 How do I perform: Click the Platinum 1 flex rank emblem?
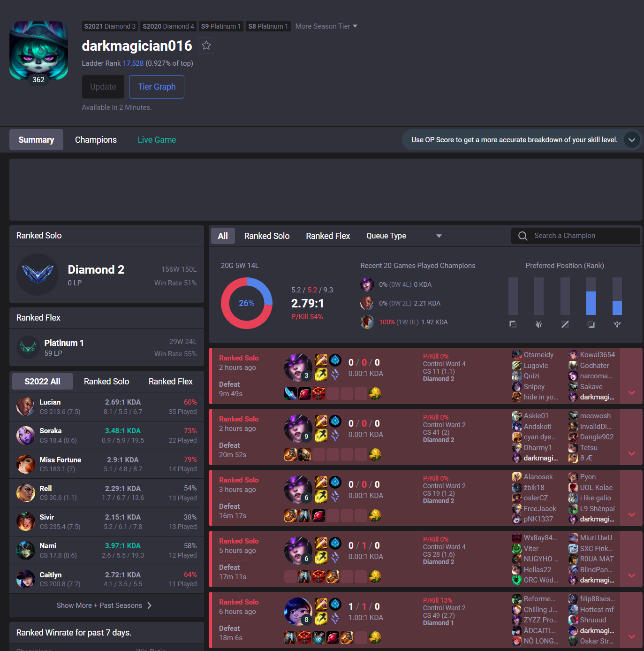(x=28, y=347)
